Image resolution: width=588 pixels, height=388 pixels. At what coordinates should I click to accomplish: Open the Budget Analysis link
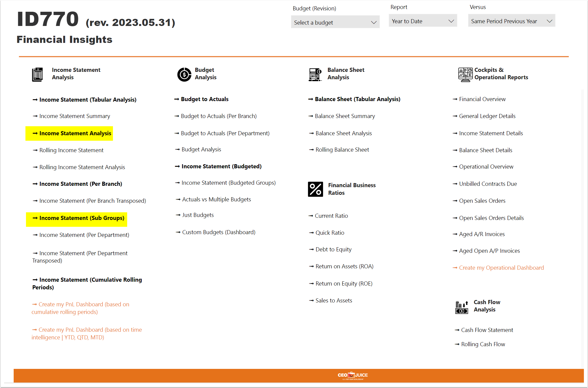point(198,149)
